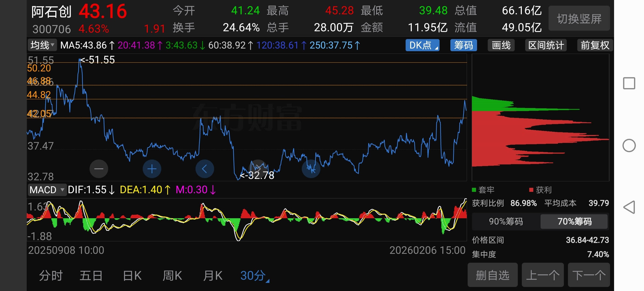Click 删自选 button
The image size is (644, 291).
tap(492, 275)
